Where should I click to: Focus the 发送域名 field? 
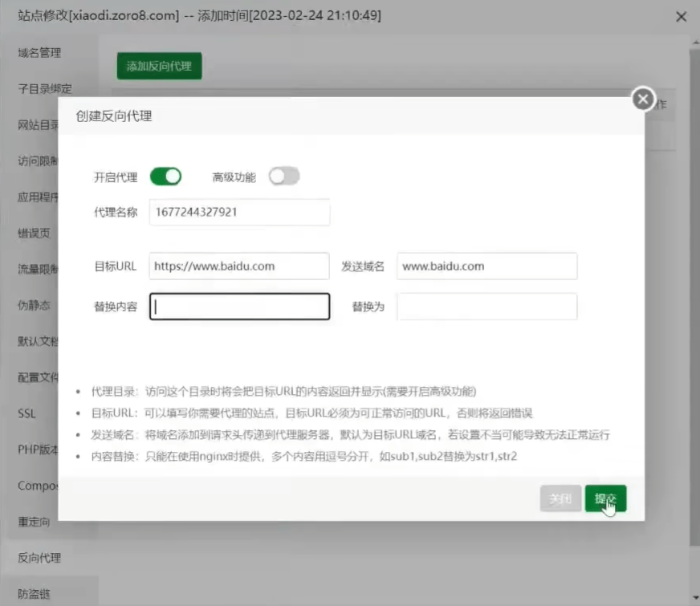click(x=487, y=266)
